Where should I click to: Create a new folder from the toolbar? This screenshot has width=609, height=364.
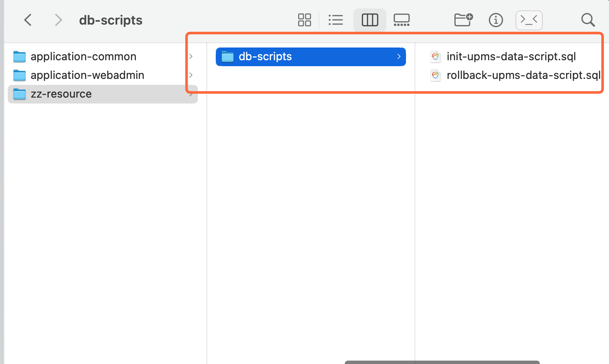tap(463, 20)
